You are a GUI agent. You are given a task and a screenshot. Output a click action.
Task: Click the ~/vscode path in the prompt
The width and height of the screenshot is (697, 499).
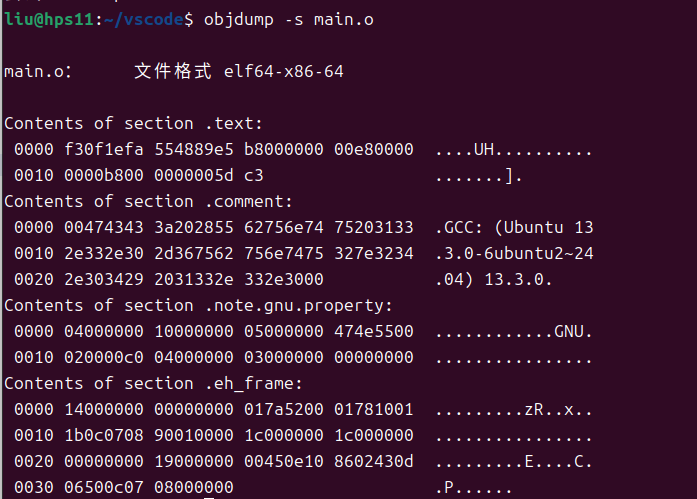pos(144,20)
